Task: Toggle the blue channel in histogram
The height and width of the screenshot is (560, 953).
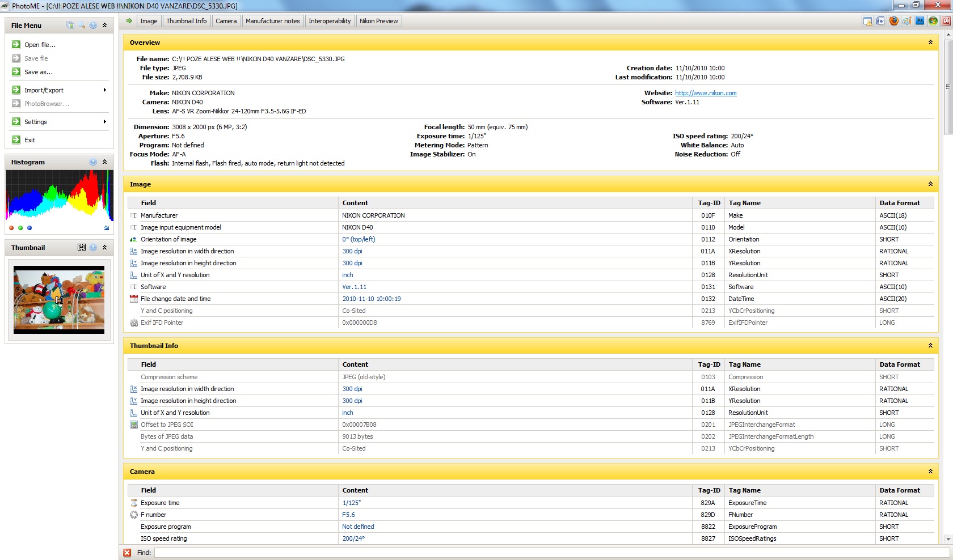Action: click(29, 228)
